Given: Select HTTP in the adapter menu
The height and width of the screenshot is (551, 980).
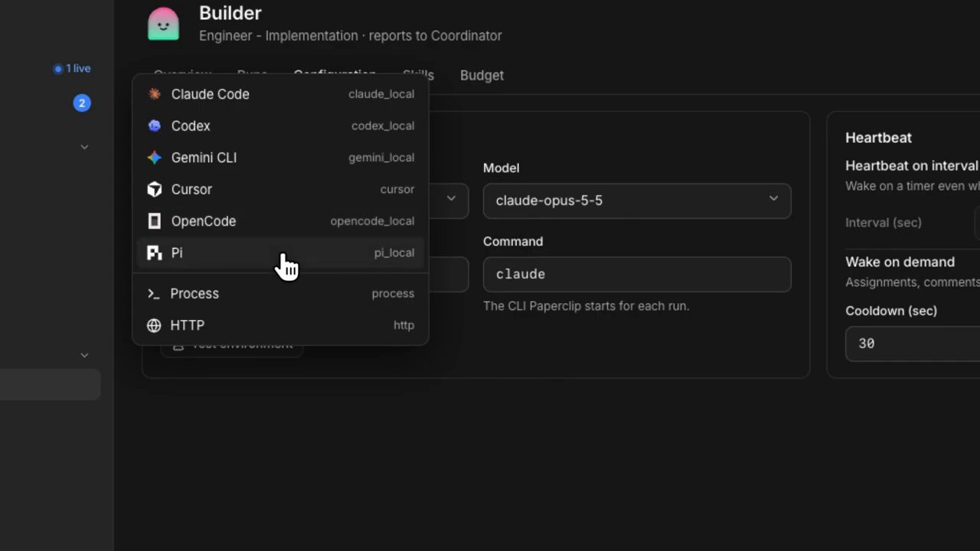Looking at the screenshot, I should pyautogui.click(x=280, y=325).
